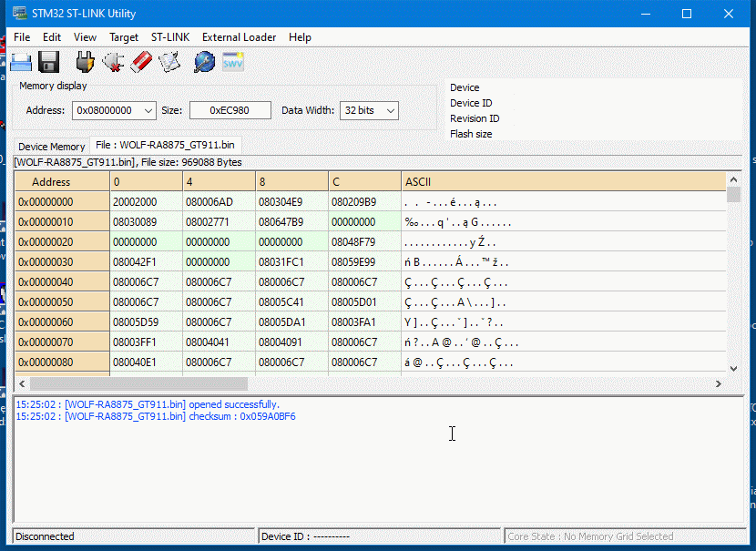
Task: Connect to target using the plug icon
Action: coord(85,62)
